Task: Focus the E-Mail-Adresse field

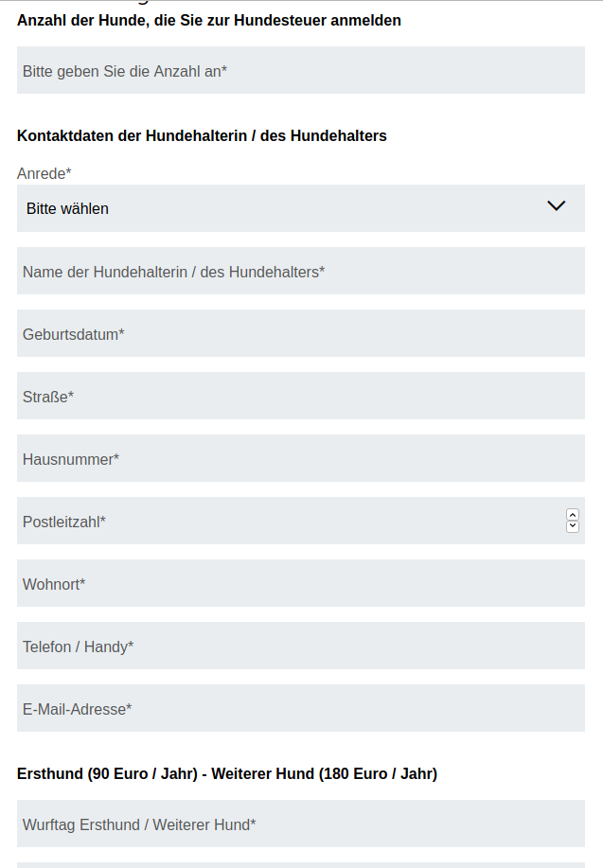Action: coord(300,709)
